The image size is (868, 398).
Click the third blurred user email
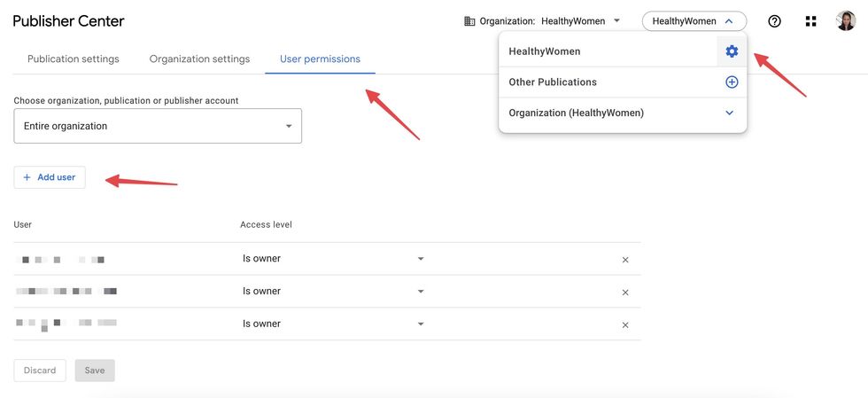click(66, 324)
